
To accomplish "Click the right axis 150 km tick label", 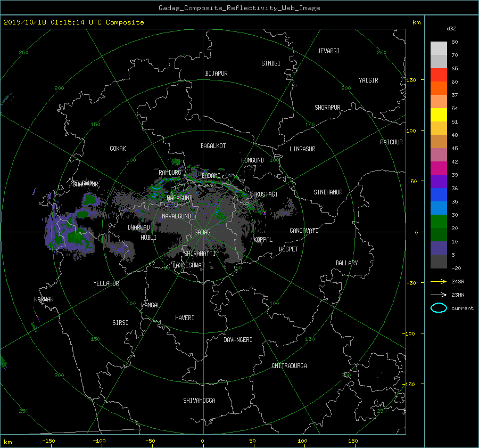I will 411,80.
